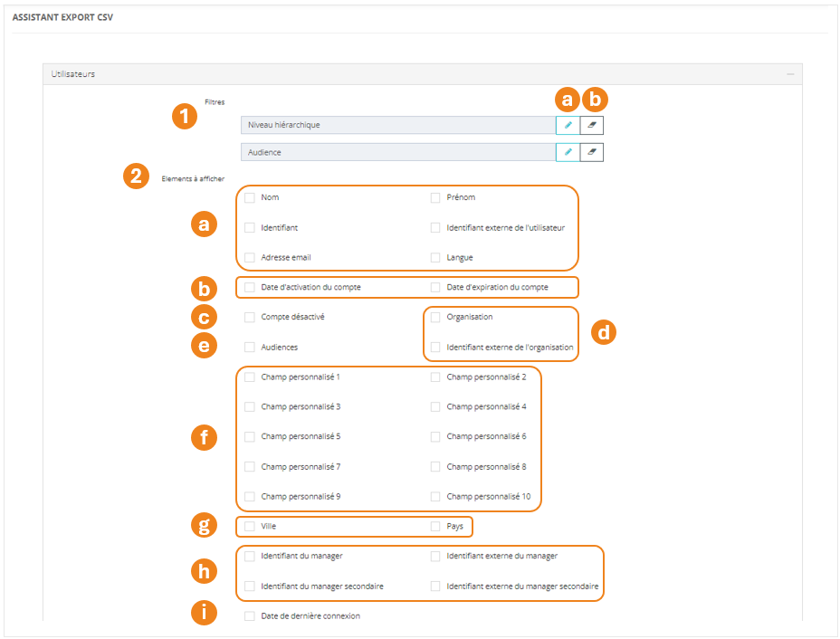Enable the Compte désactivé checkbox
The width and height of the screenshot is (840, 639).
[x=250, y=317]
